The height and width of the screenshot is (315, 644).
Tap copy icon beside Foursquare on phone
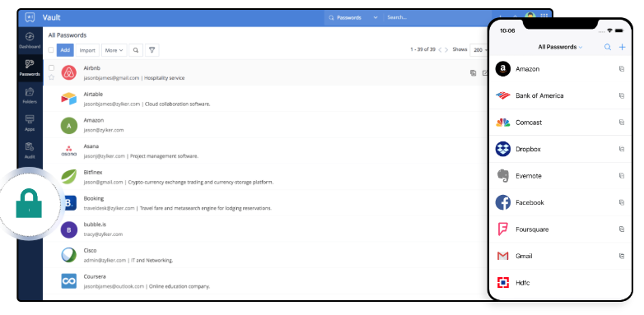(x=622, y=229)
